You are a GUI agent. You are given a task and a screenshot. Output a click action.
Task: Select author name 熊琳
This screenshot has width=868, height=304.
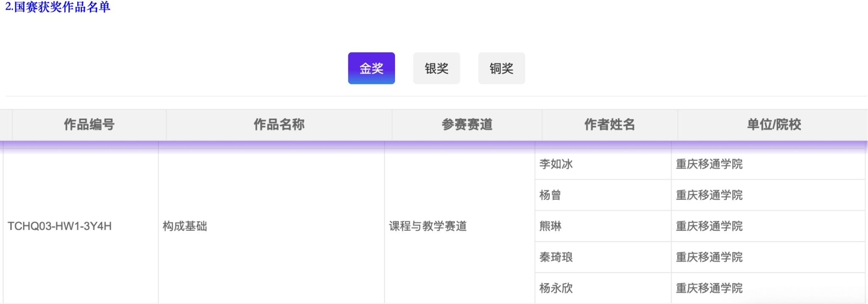550,226
